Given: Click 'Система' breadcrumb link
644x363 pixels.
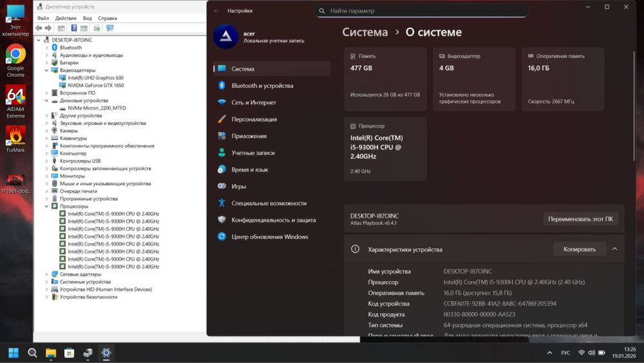Looking at the screenshot, I should coord(365,32).
